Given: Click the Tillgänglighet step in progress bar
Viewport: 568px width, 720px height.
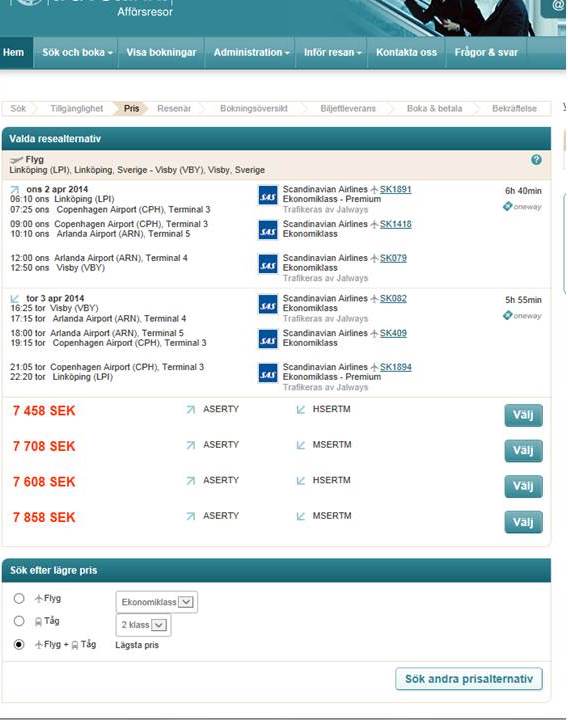Looking at the screenshot, I should [x=77, y=109].
